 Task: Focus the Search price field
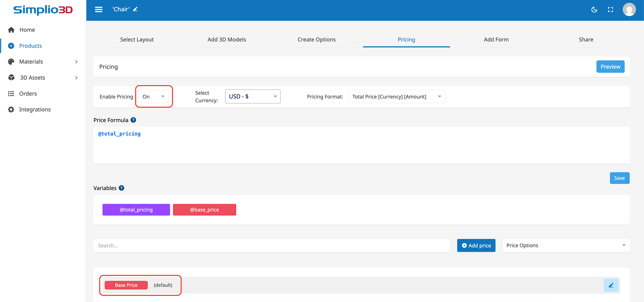(x=271, y=246)
